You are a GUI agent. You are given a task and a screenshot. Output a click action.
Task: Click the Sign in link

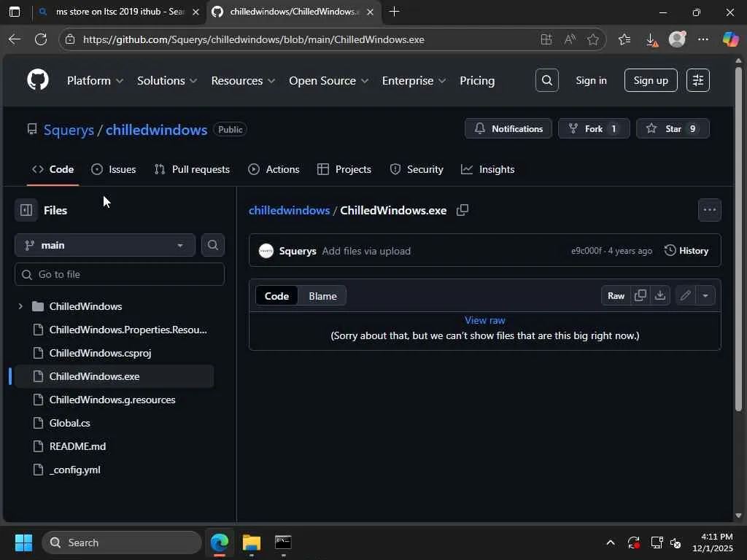point(591,80)
